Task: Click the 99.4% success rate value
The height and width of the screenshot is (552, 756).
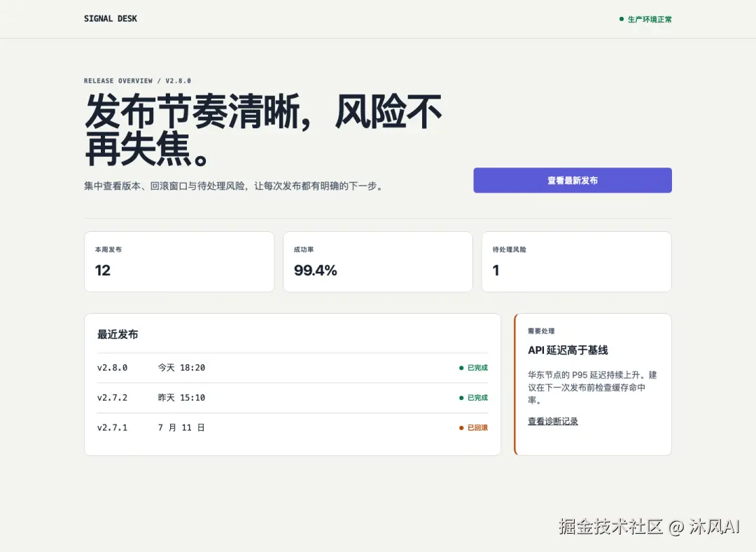Action: tap(315, 270)
